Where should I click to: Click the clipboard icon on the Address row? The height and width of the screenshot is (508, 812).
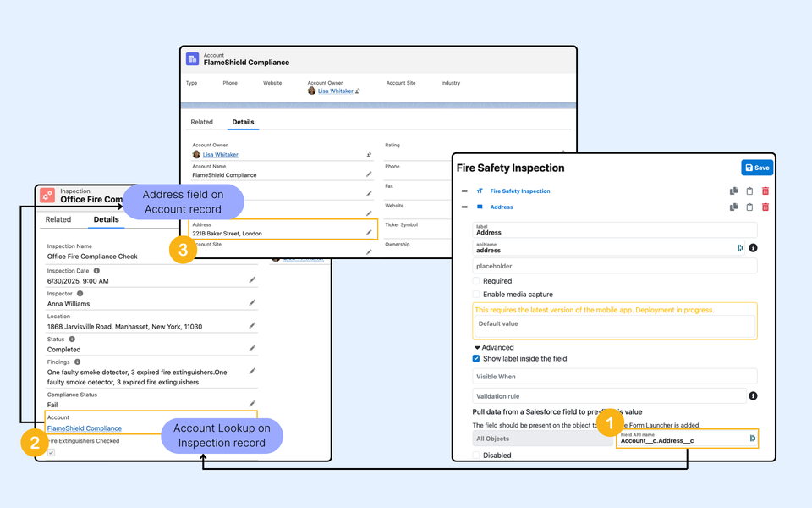(749, 207)
